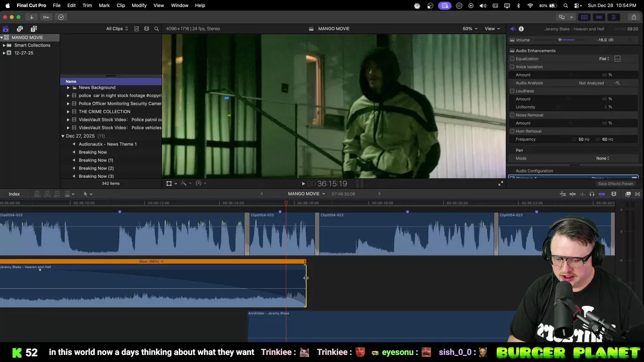Open timeline clip appearance filmstrip button
Viewport: 644px width, 362px height.
(614, 194)
